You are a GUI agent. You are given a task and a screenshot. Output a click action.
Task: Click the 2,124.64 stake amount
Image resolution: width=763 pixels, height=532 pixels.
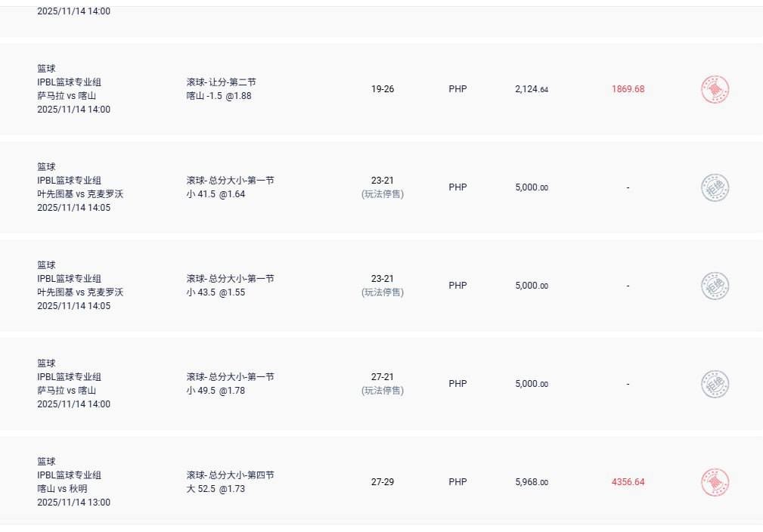click(x=531, y=89)
